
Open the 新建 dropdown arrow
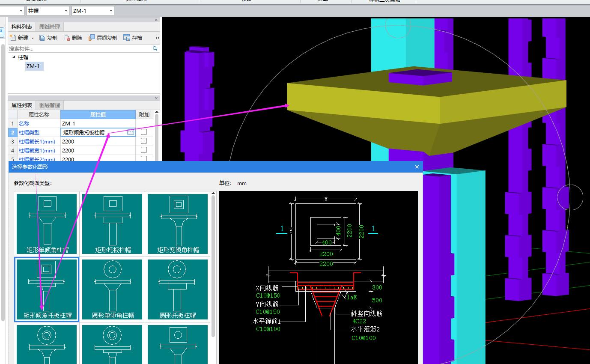click(33, 38)
